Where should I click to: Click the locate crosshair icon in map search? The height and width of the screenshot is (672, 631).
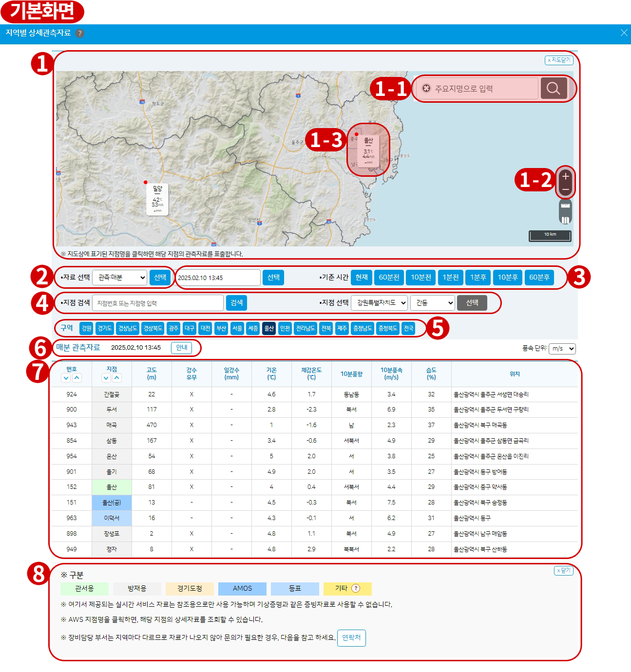tap(426, 88)
